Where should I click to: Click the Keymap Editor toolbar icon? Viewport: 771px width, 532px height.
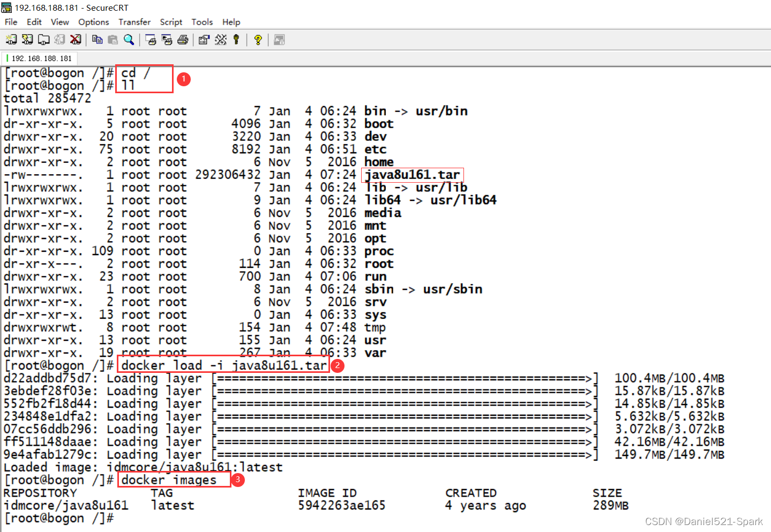tap(221, 40)
